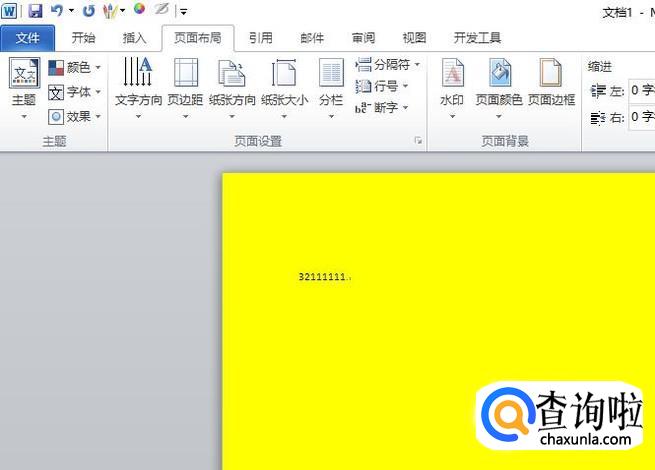Click the right indent 右 input field
655x470 pixels.
pos(642,117)
